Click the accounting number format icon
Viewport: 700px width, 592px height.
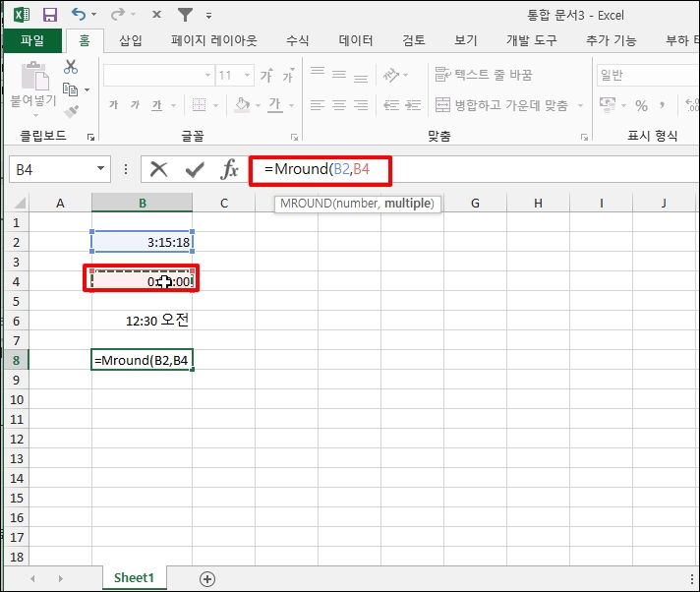(608, 105)
